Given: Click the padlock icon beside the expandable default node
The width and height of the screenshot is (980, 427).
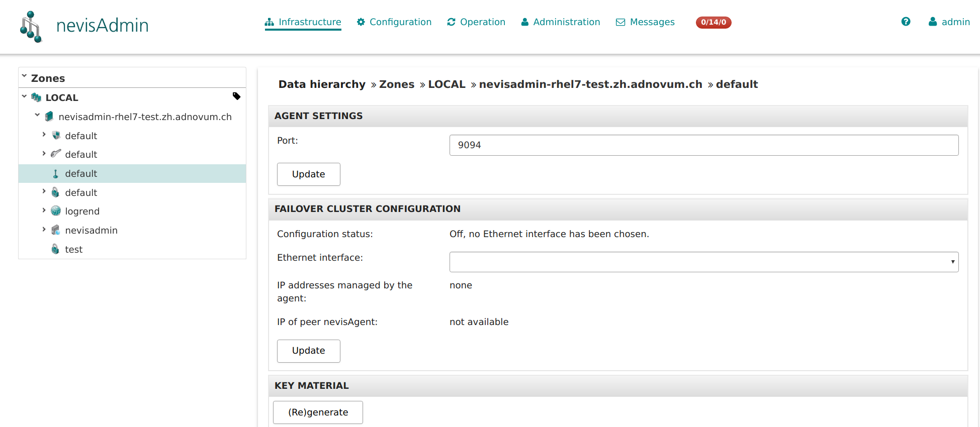Looking at the screenshot, I should pyautogui.click(x=56, y=192).
